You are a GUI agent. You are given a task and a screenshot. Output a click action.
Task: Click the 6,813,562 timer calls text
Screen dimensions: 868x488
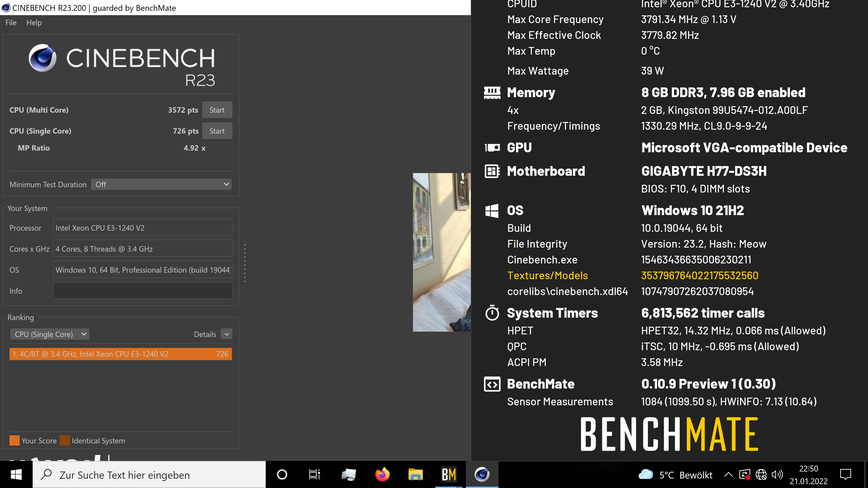(703, 313)
